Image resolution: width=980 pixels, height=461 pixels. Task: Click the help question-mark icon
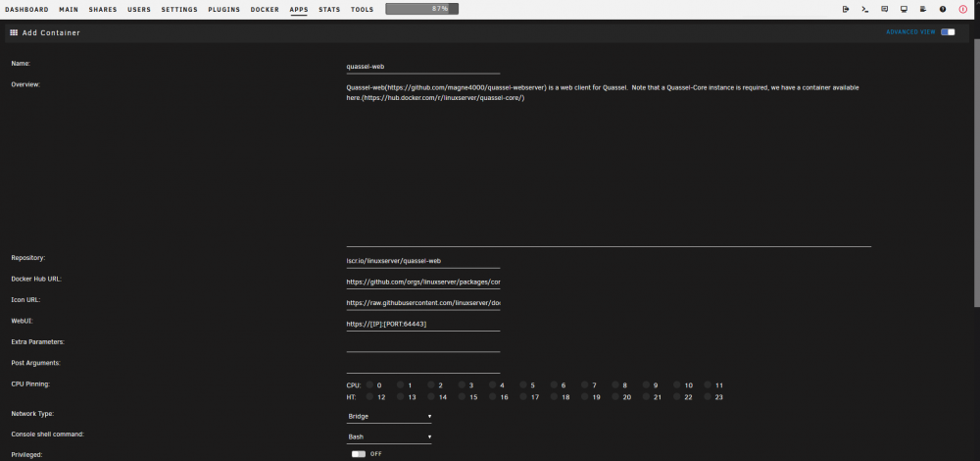point(943,10)
